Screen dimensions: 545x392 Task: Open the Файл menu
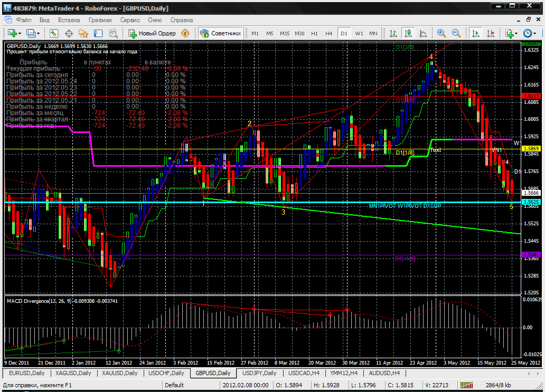coord(24,20)
